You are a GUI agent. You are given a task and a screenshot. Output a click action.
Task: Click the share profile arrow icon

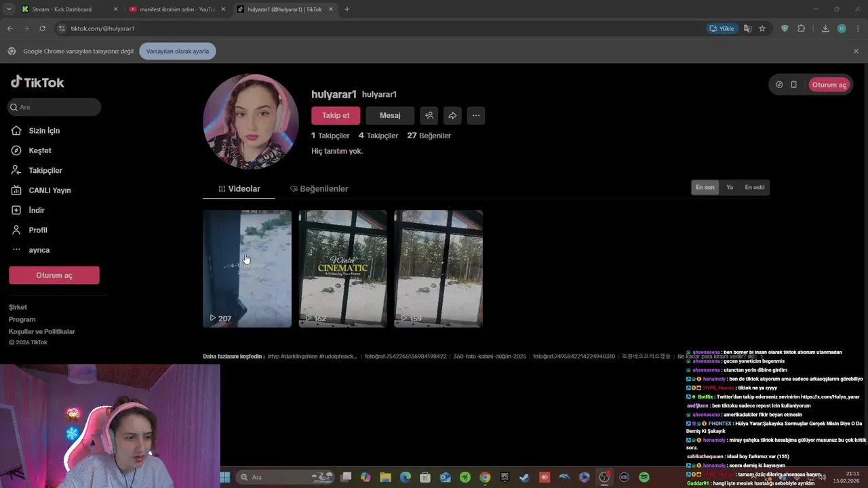[452, 115]
